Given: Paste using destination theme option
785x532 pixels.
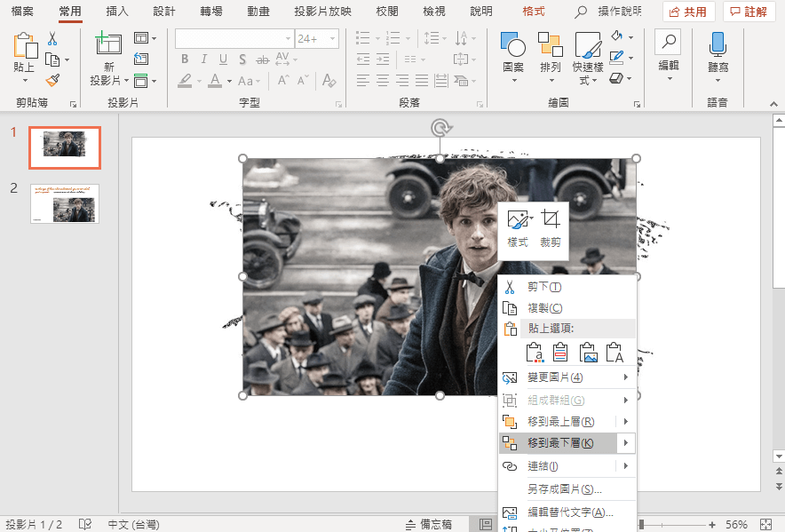Looking at the screenshot, I should [x=535, y=353].
